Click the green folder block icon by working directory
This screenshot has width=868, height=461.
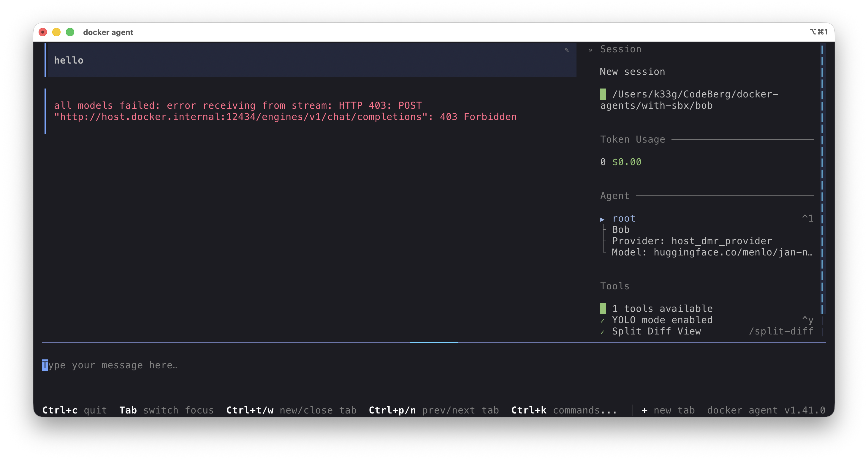[x=603, y=94]
